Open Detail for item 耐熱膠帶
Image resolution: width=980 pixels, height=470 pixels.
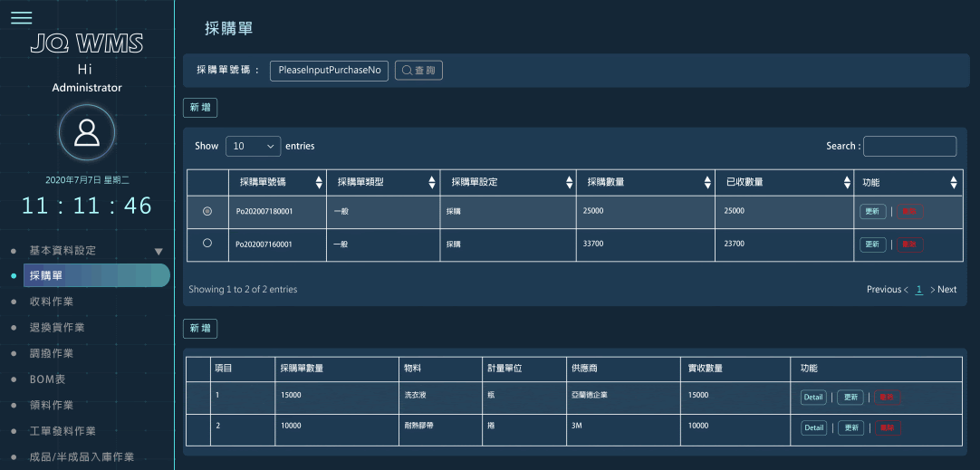click(x=813, y=428)
